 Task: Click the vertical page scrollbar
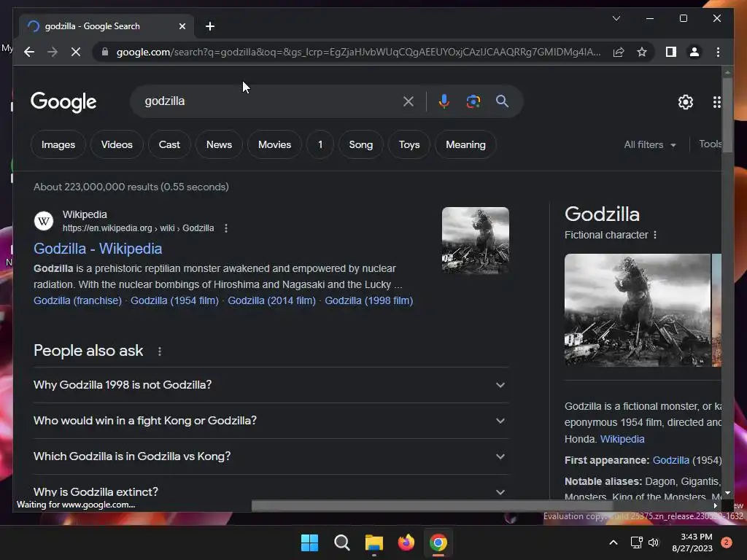pos(727,114)
